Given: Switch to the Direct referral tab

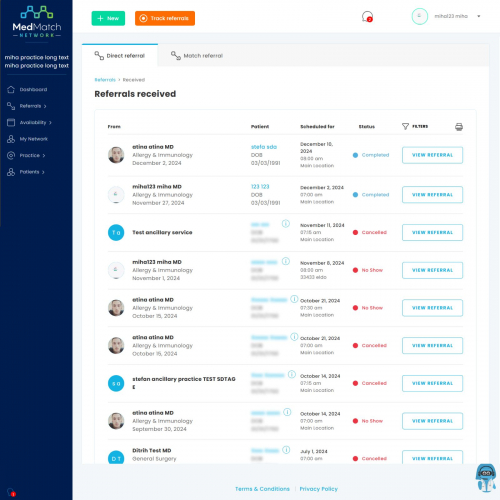Looking at the screenshot, I should tap(120, 55).
